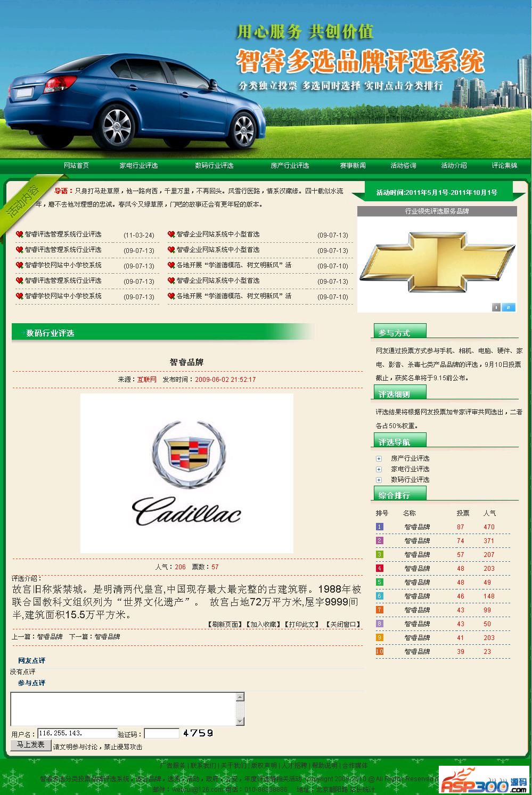
Task: Go to 家电行业评选 nav item
Action: click(x=138, y=166)
